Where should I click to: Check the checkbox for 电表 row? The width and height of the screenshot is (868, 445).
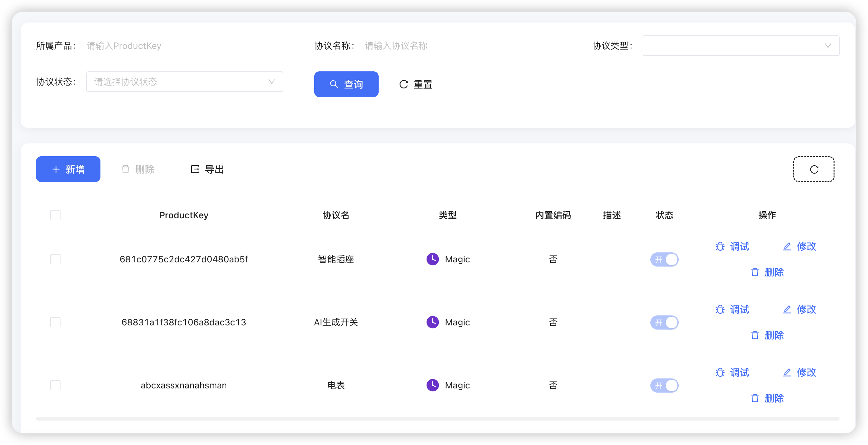click(x=55, y=385)
